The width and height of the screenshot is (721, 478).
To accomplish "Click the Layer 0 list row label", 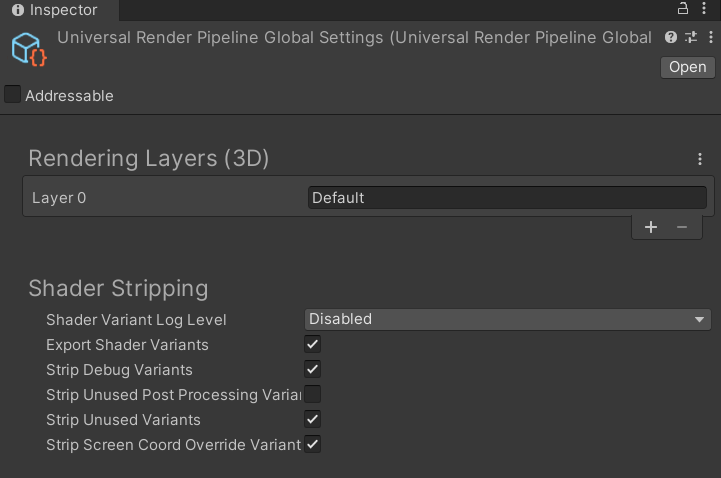I will coord(60,198).
